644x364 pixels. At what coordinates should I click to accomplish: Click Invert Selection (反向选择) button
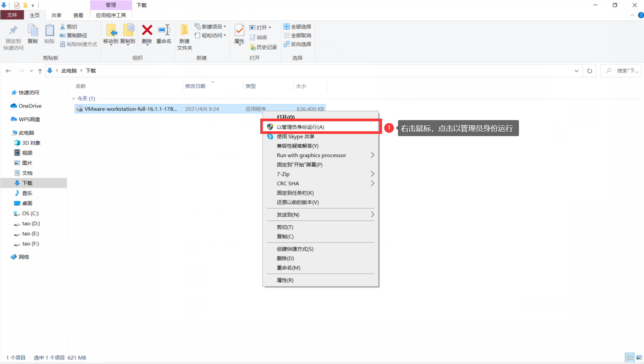(298, 44)
